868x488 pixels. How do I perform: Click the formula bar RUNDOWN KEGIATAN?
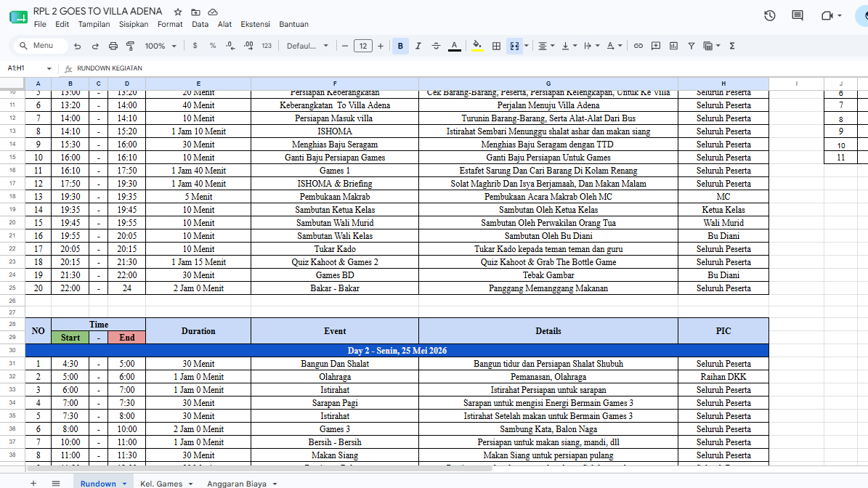[x=110, y=68]
